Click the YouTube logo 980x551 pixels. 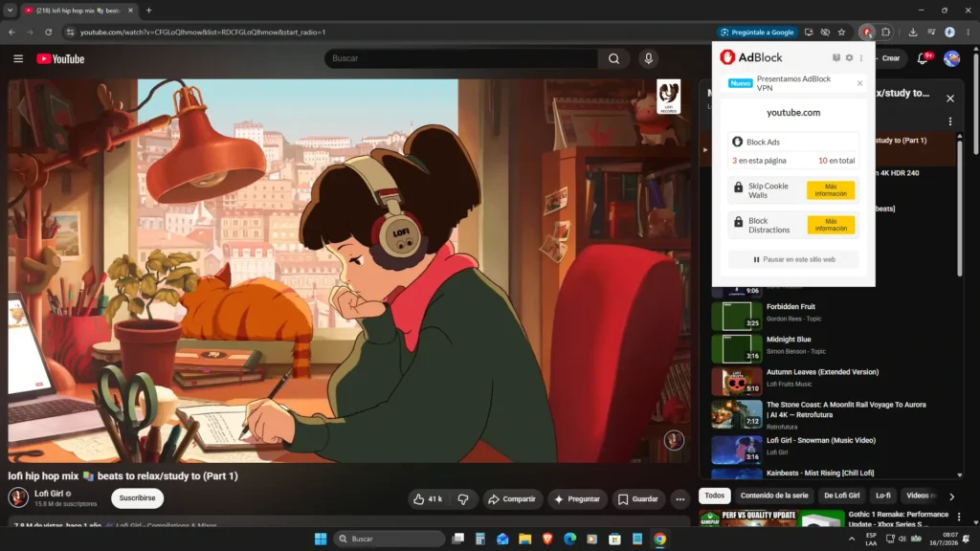point(60,58)
